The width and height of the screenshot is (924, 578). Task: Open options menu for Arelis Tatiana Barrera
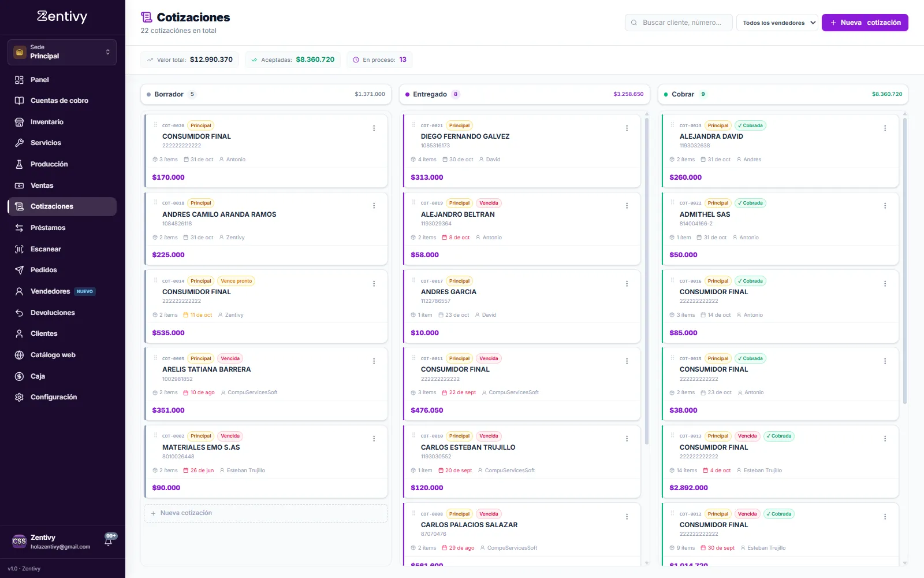pyautogui.click(x=374, y=361)
